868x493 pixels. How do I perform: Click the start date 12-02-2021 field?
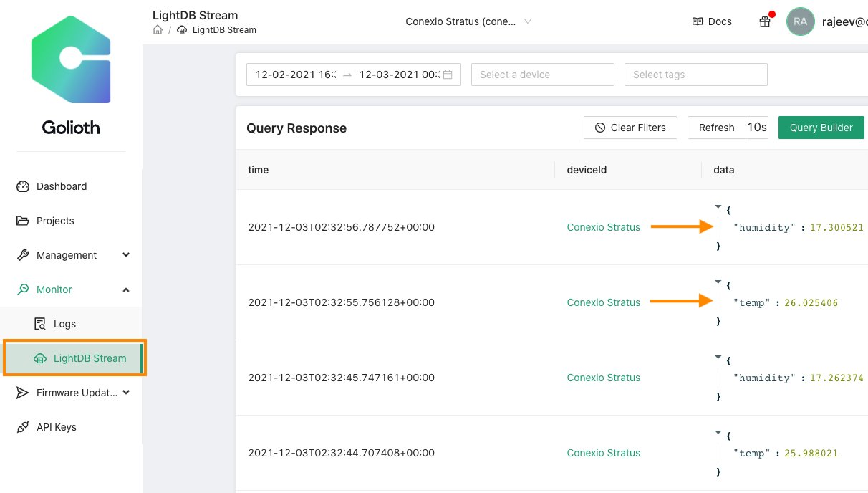[296, 75]
